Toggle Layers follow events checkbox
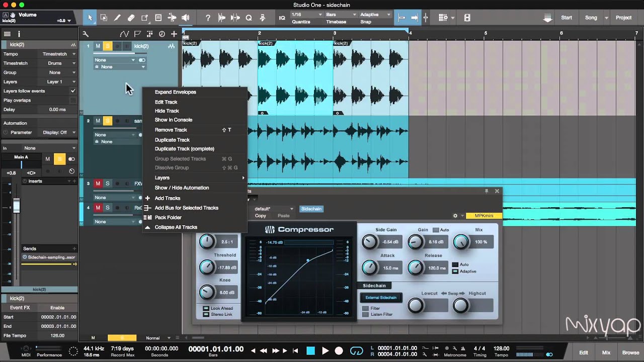This screenshot has width=644, height=362. [73, 91]
